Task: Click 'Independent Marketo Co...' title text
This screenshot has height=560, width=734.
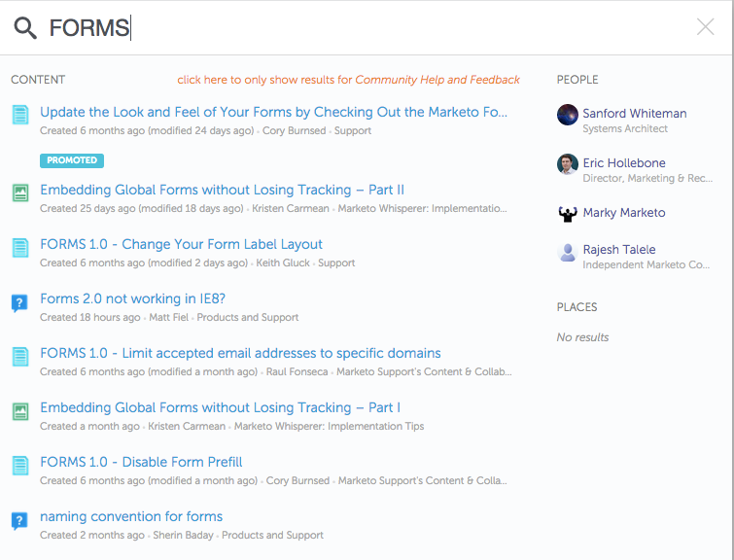Action: [646, 265]
